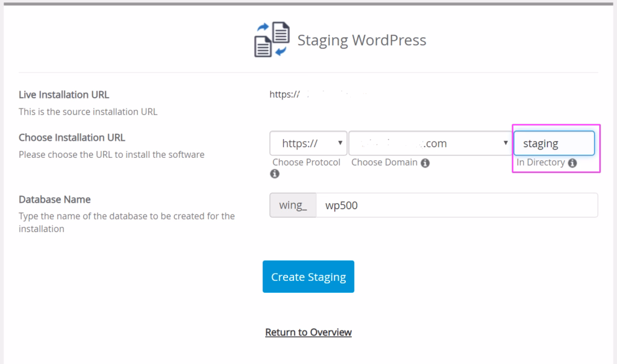Click the Live Installation URL https:// text
The image size is (617, 364).
[x=284, y=95]
